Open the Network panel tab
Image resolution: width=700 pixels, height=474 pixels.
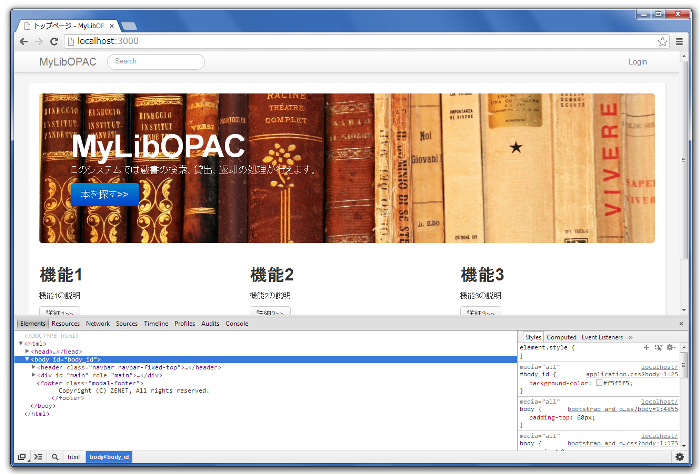pos(98,324)
